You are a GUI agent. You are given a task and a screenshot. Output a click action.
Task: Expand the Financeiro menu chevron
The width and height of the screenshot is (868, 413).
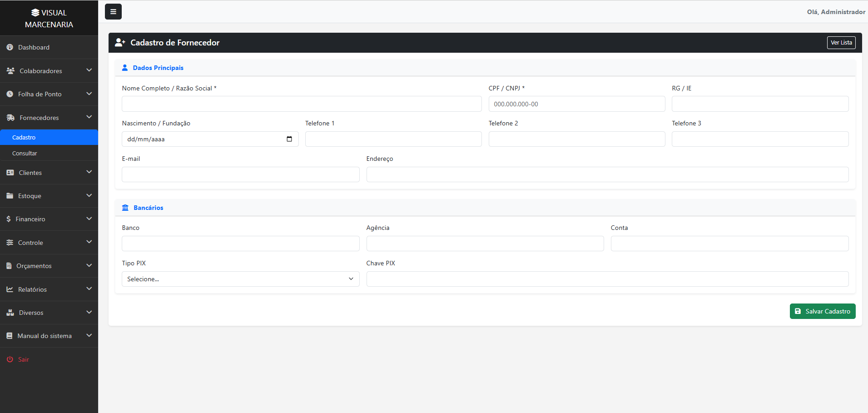tap(89, 219)
